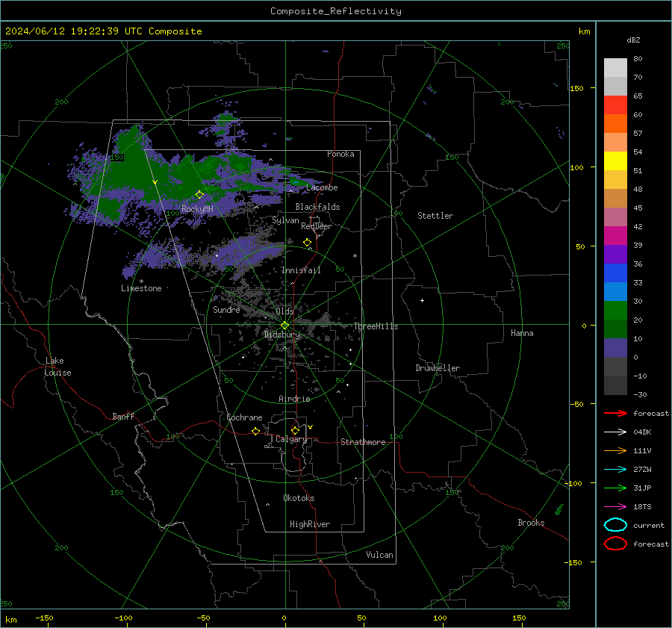Click the Lake Louise label
The image size is (672, 628).
[x=57, y=367]
